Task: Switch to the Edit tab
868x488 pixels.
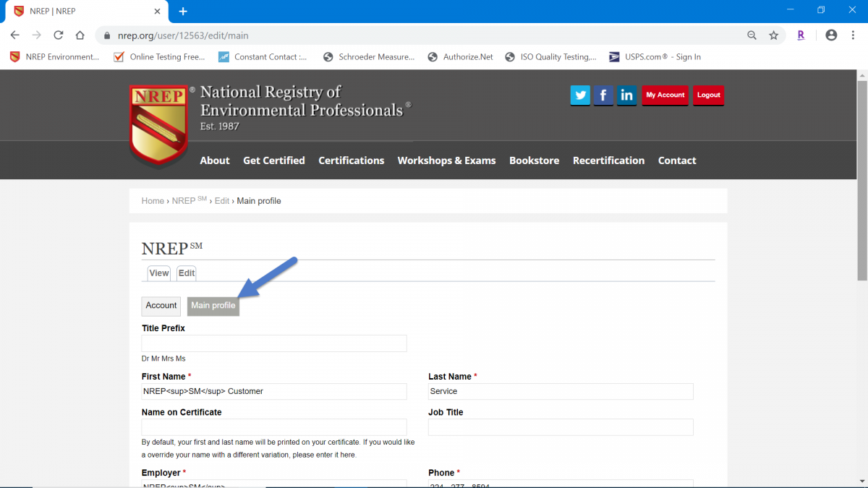Action: coord(187,273)
